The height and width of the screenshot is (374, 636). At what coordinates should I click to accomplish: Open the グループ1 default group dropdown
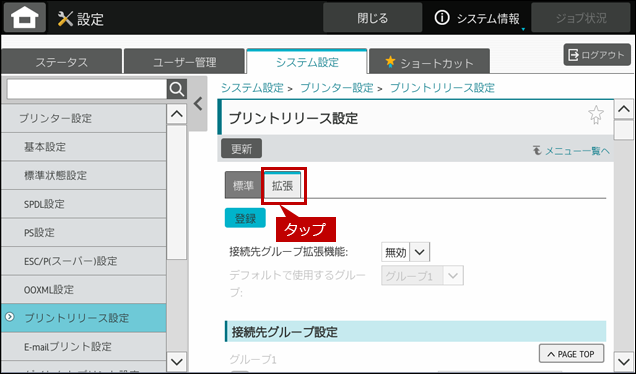pyautogui.click(x=422, y=276)
